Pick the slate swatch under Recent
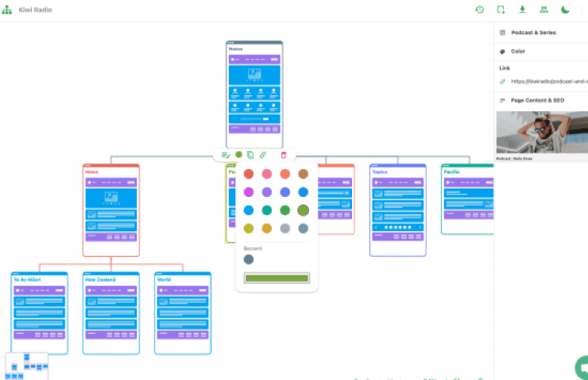 (248, 259)
